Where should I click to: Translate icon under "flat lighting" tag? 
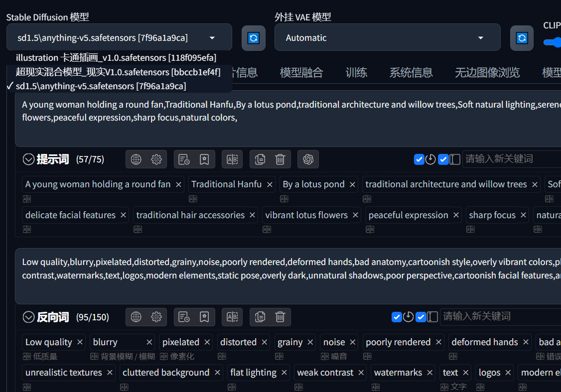(x=232, y=387)
